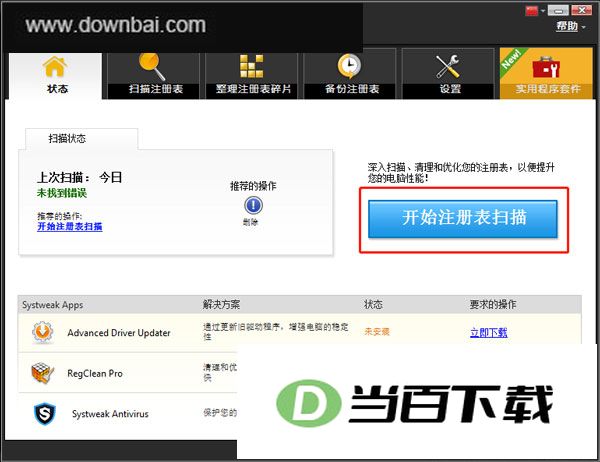The image size is (600, 462).
Task: Open the 设置 tab
Action: [448, 74]
